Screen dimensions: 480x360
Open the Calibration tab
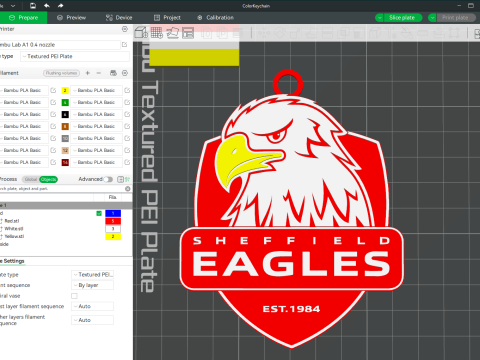click(216, 18)
